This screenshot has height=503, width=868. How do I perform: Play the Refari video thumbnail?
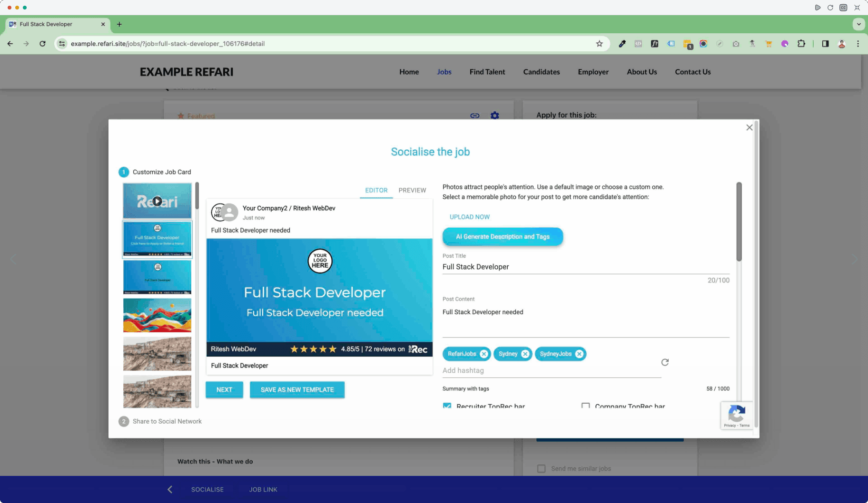[157, 201]
